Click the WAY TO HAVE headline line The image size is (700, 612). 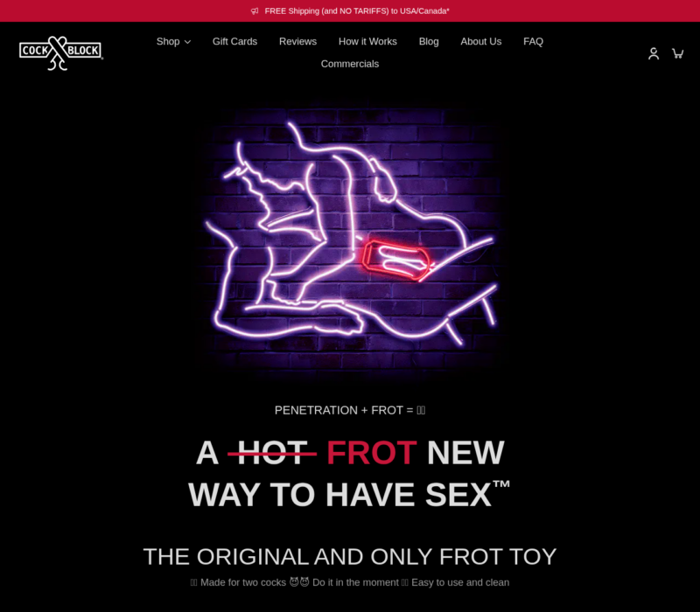pos(349,495)
